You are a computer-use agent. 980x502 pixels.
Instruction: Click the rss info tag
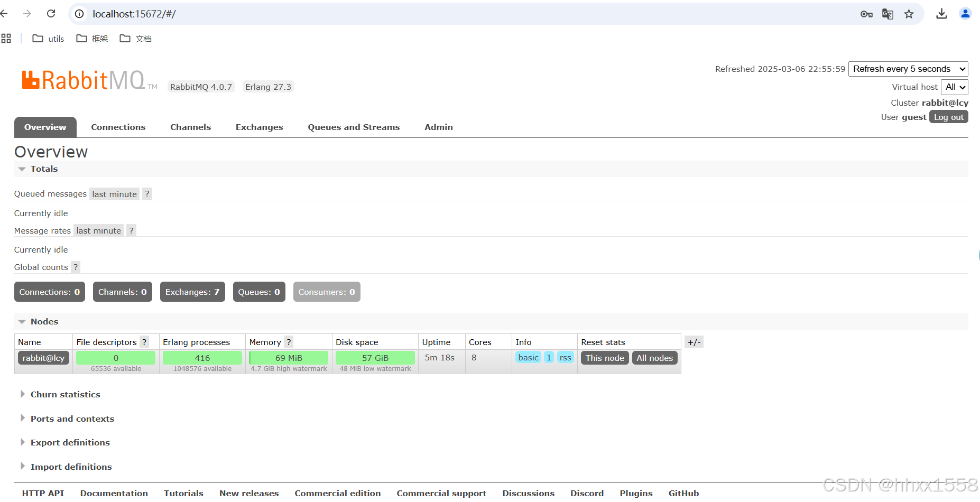566,358
